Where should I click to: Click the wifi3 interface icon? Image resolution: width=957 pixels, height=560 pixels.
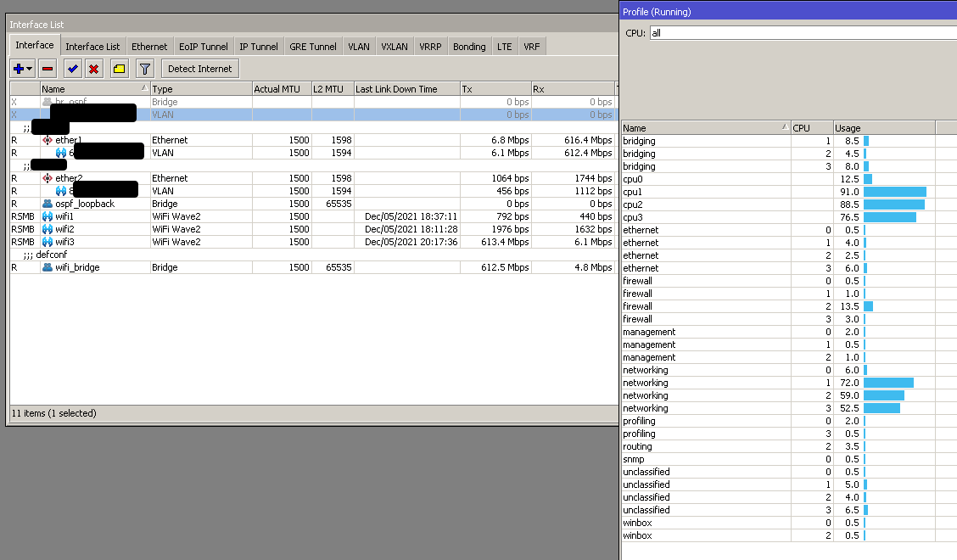tap(48, 242)
